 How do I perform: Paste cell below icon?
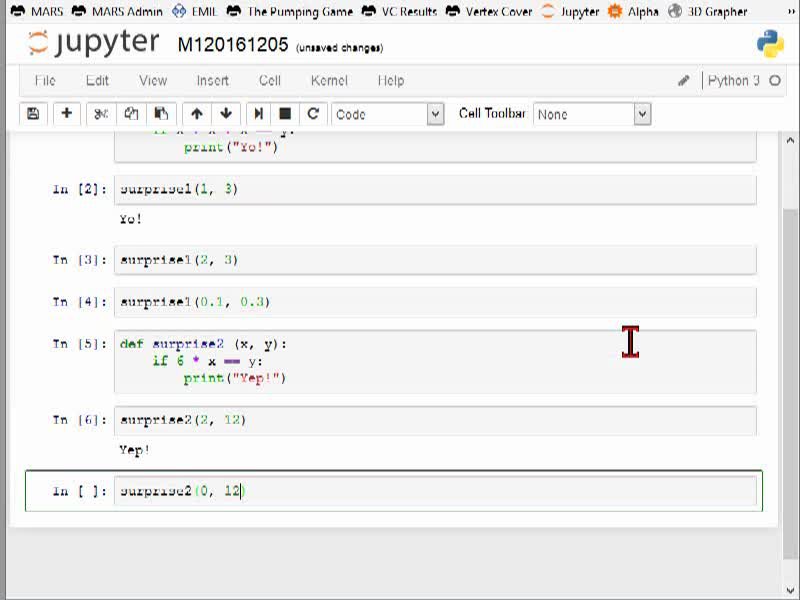click(161, 114)
